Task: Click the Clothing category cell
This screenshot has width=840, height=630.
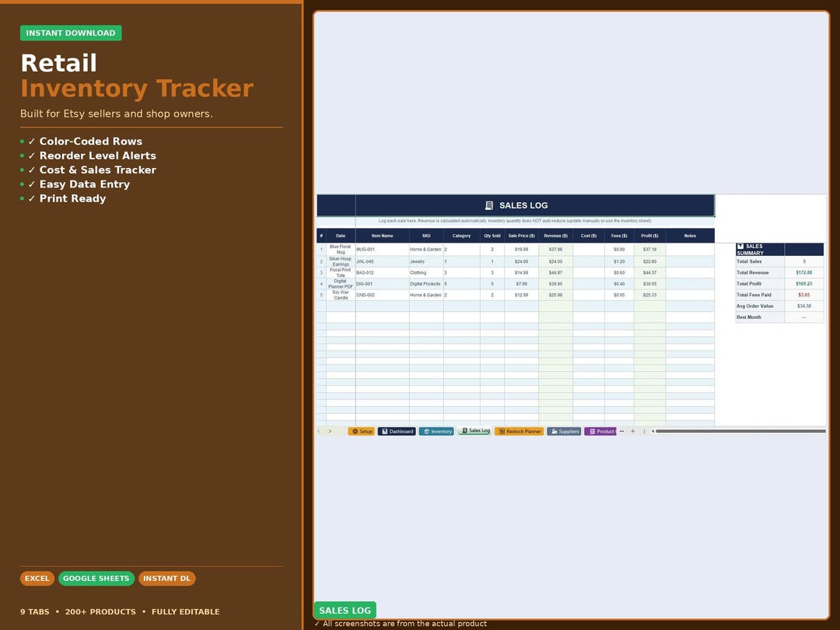Action: click(x=426, y=273)
